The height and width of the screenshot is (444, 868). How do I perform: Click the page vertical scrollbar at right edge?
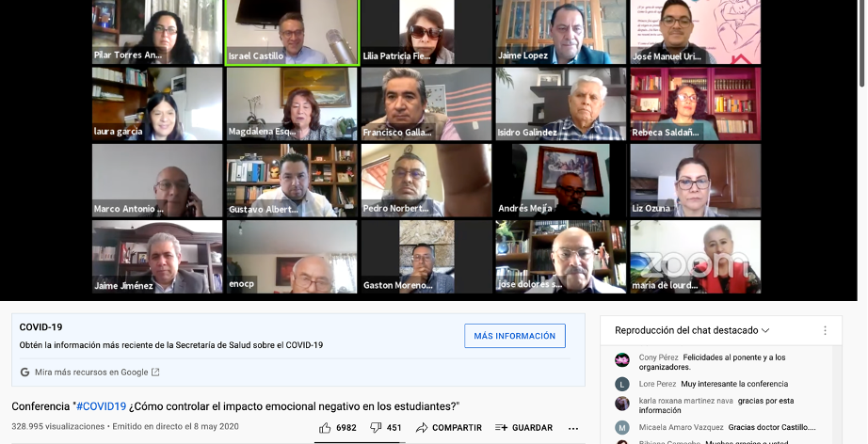coord(862,43)
